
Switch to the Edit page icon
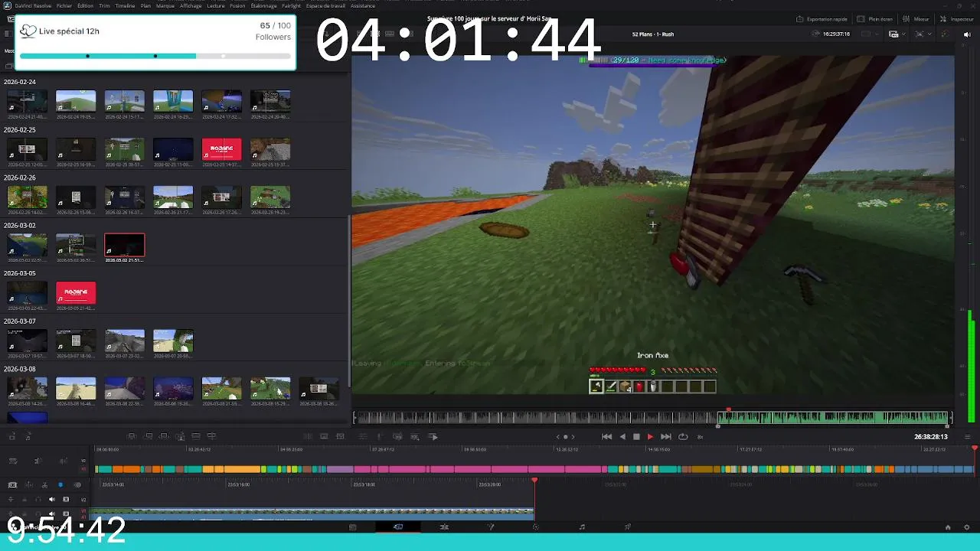pyautogui.click(x=444, y=527)
